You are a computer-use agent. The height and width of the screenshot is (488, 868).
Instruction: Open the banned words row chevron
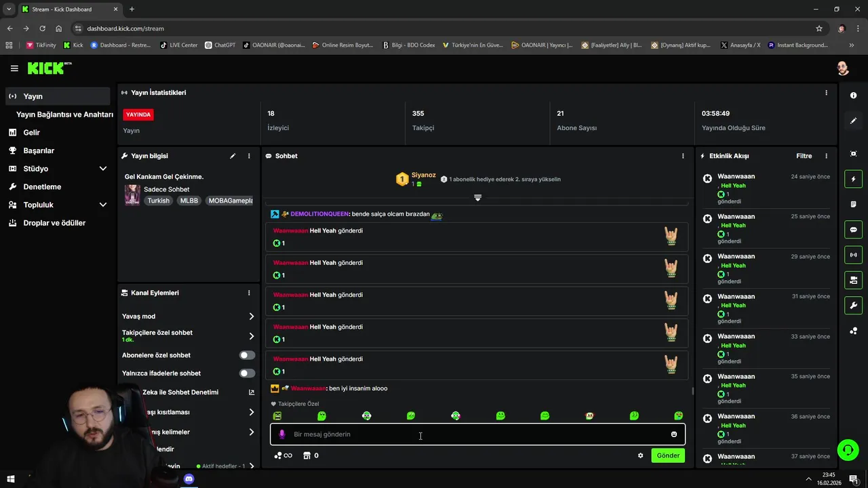point(251,432)
